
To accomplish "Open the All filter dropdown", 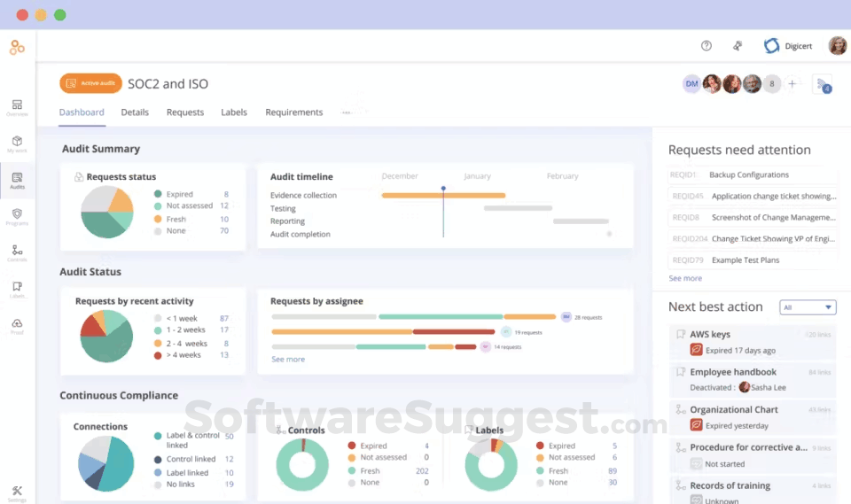I will click(x=808, y=307).
